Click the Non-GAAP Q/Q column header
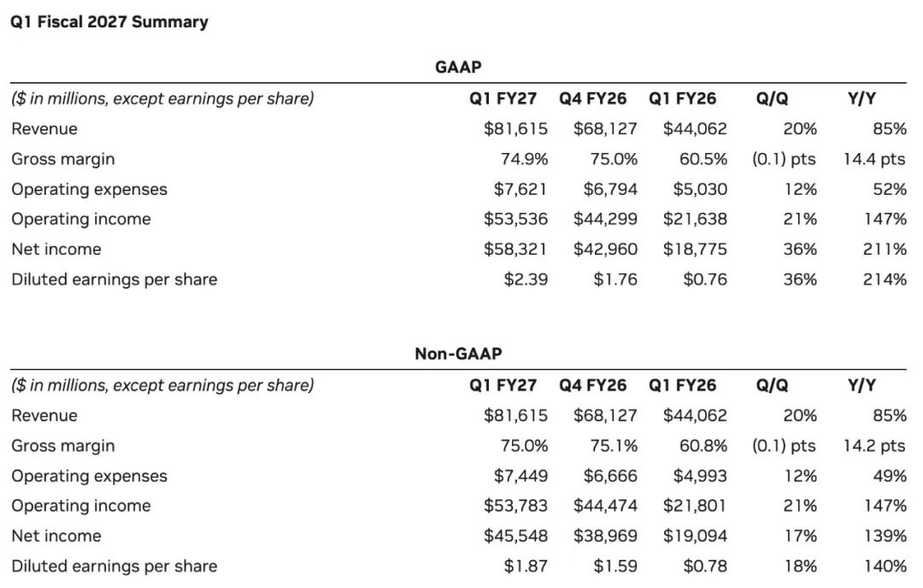Viewport: 923px width, 588px height. coord(772,385)
